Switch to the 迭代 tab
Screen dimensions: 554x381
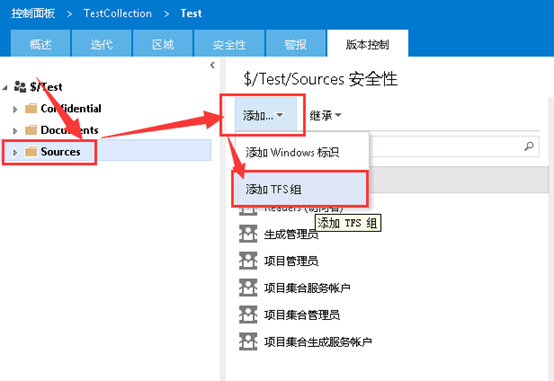101,44
